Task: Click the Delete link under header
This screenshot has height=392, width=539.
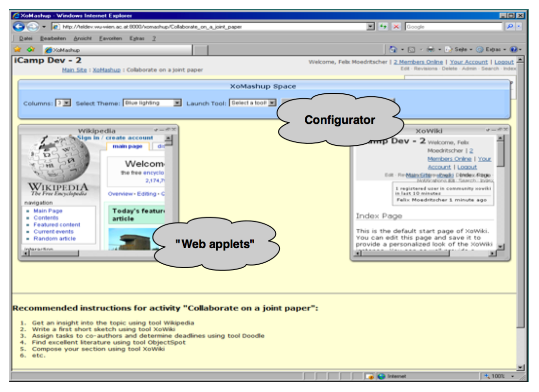Action: click(449, 68)
